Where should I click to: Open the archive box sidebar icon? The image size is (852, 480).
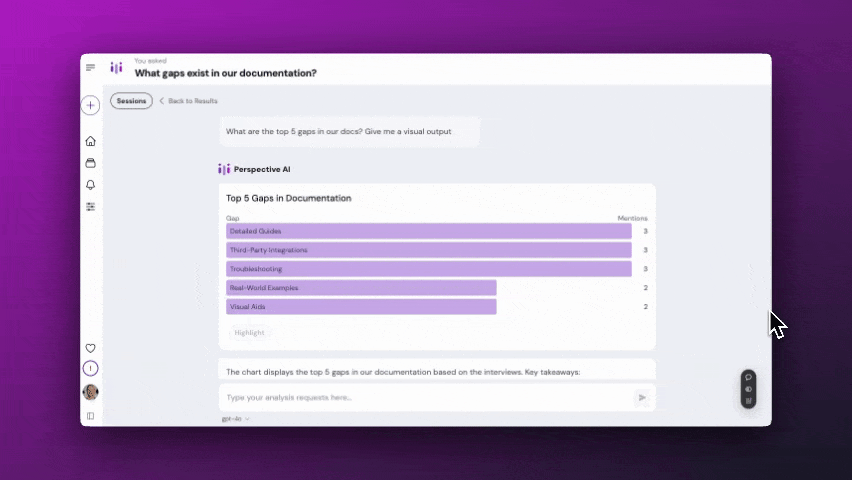[90, 163]
